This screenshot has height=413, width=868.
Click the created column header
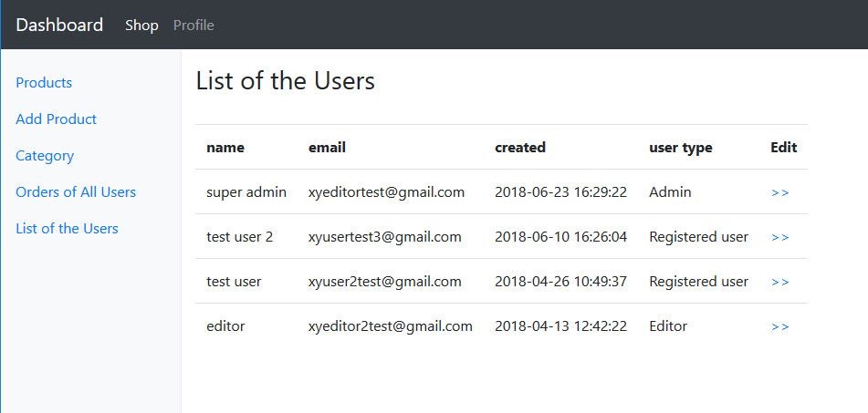pos(520,147)
